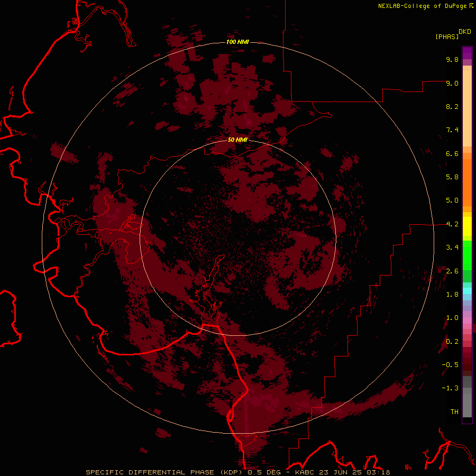
Task: Click the DKD label above the color scale
Action: [x=465, y=32]
